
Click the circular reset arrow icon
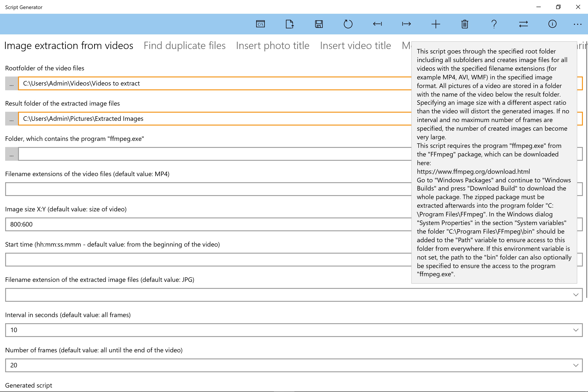348,24
